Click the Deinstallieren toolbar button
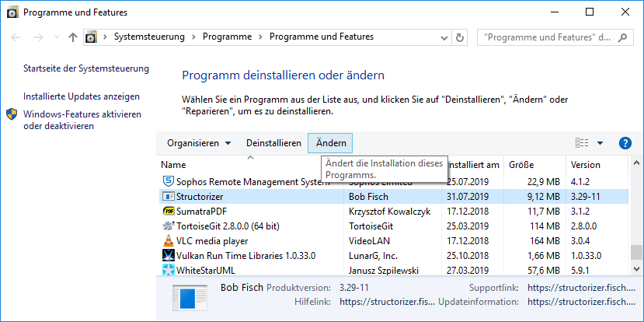Image resolution: width=644 pixels, height=322 pixels. click(273, 143)
